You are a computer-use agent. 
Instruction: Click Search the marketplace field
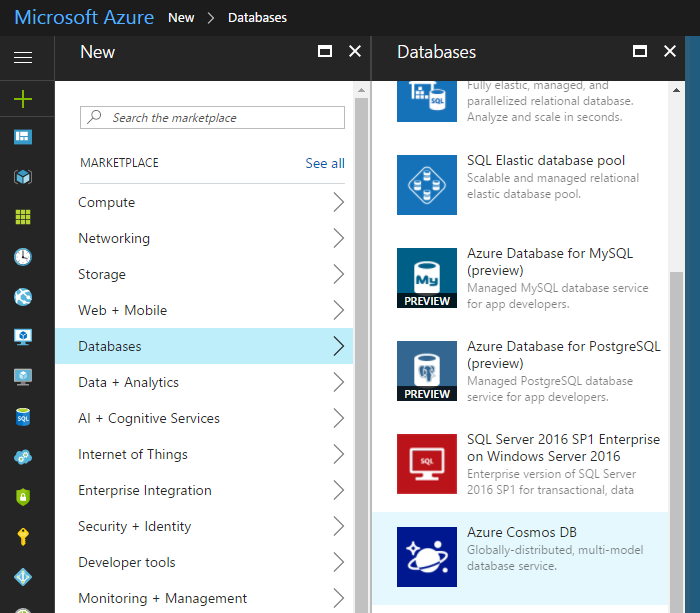[212, 117]
